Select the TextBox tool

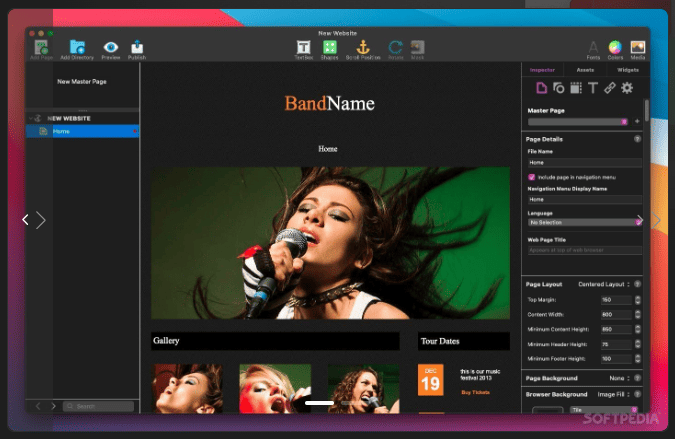303,47
